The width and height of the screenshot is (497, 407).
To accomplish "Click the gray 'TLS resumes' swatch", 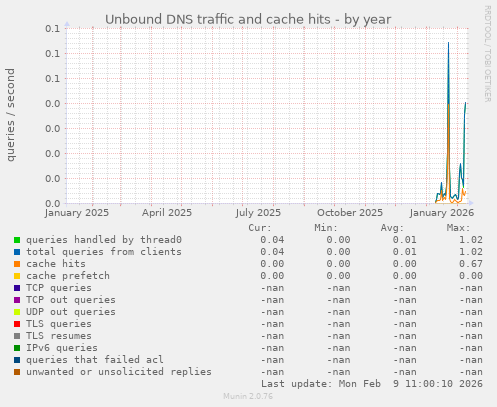I will 17,336.
